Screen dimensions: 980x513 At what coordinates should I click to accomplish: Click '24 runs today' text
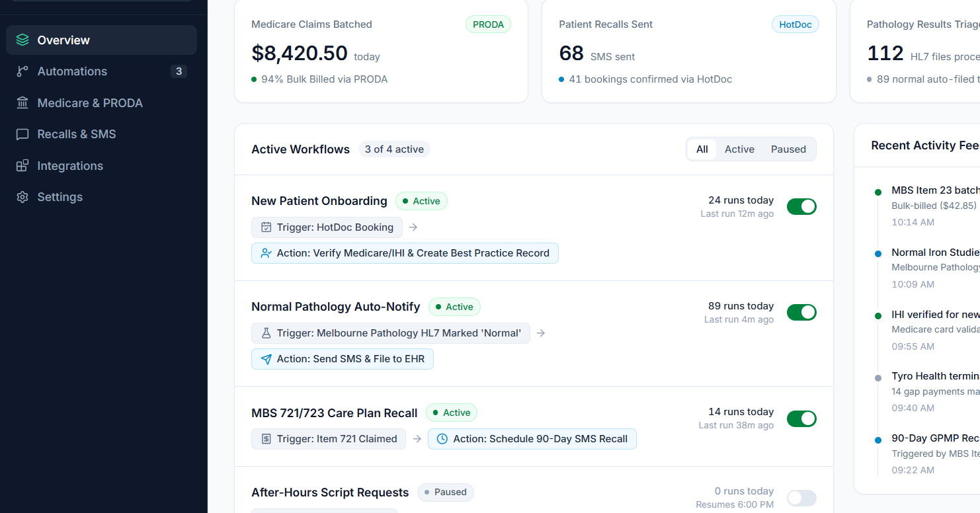pyautogui.click(x=741, y=200)
